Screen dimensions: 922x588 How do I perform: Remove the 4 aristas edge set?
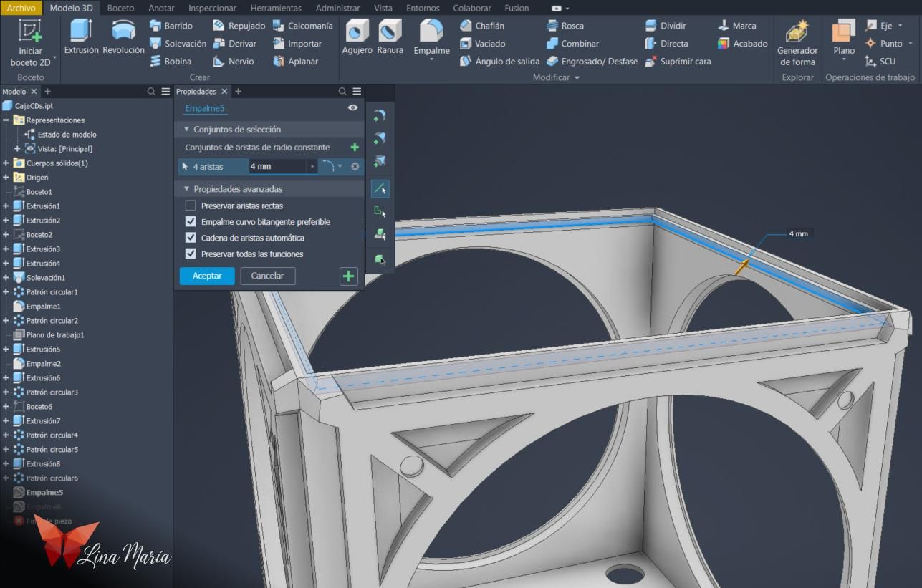tap(355, 166)
